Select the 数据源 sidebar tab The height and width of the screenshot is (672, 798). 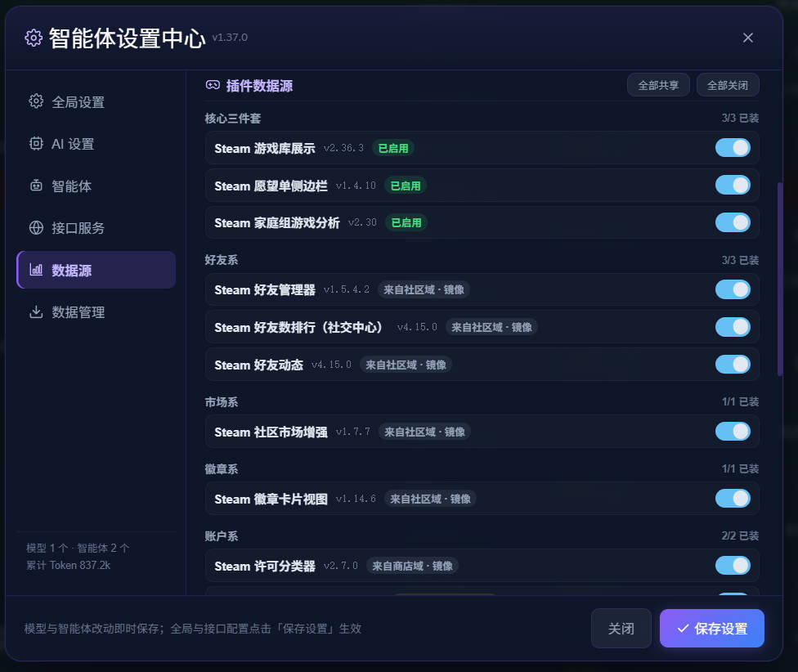[96, 270]
